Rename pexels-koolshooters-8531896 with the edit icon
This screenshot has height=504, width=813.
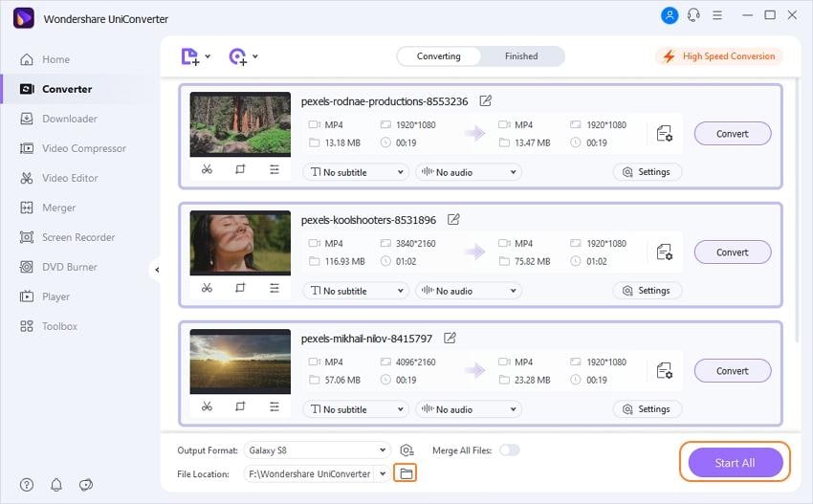pyautogui.click(x=453, y=219)
